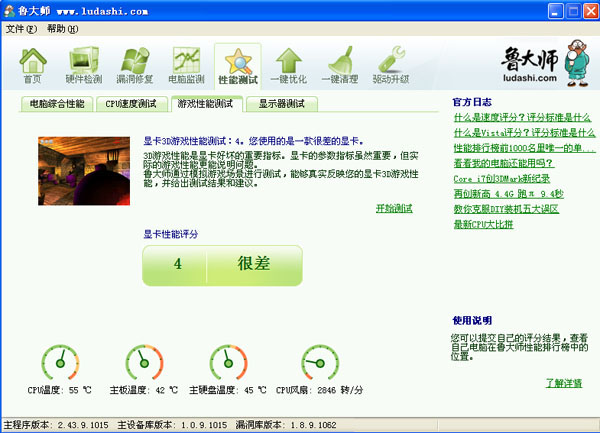Screen dimensions: 600x433
Task: Open 什么是速度评分 article link
Action: pyautogui.click(x=522, y=117)
